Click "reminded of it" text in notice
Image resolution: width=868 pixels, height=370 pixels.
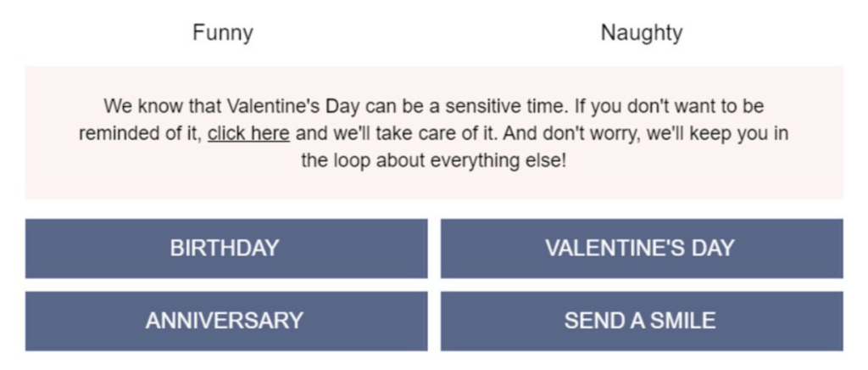140,133
